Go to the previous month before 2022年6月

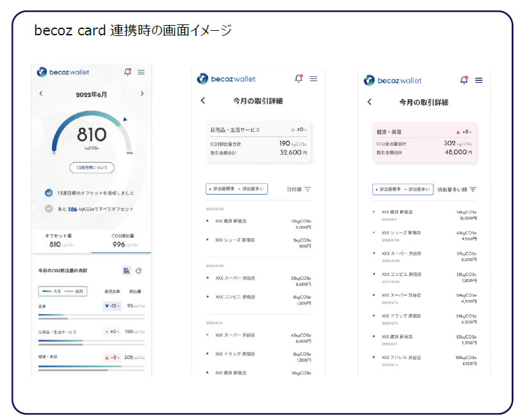pyautogui.click(x=41, y=94)
